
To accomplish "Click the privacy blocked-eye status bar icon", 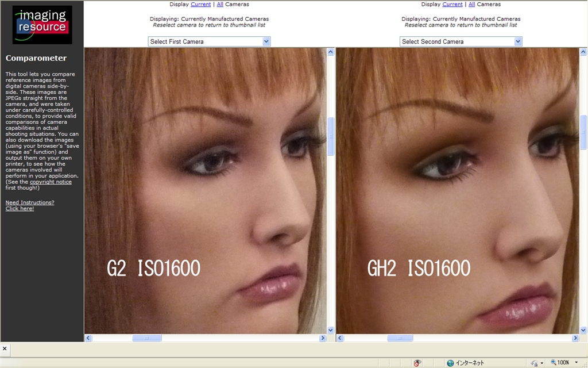I will [417, 363].
